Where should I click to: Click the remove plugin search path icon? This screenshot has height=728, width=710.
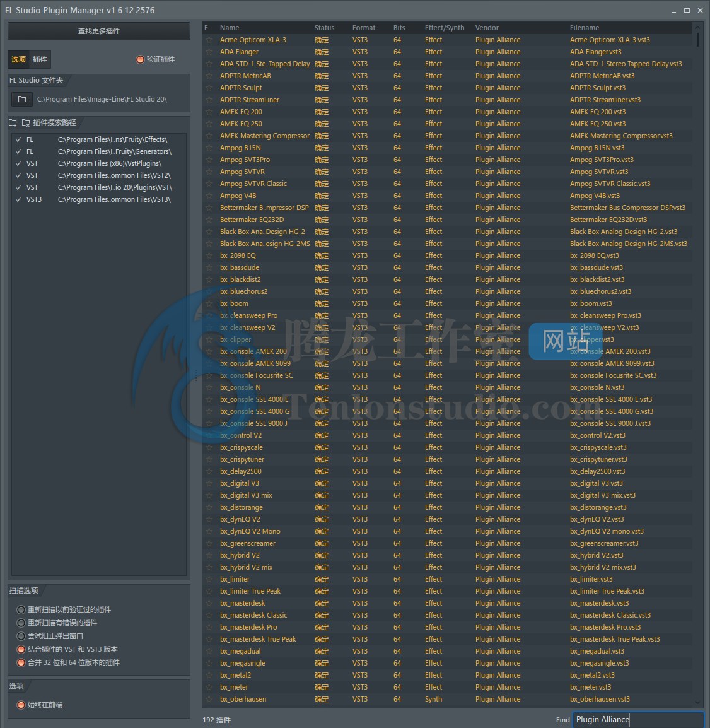[26, 122]
